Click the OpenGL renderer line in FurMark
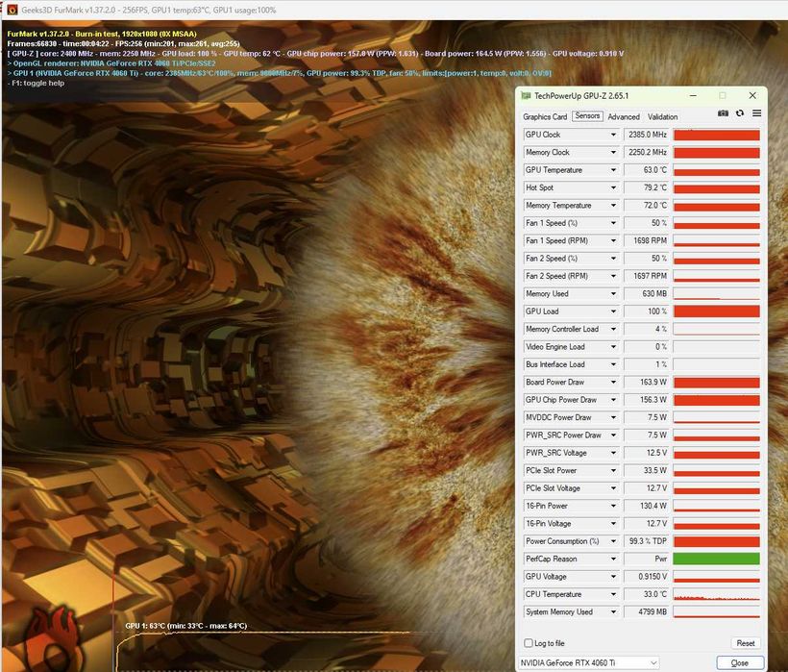788x672 pixels. point(111,63)
